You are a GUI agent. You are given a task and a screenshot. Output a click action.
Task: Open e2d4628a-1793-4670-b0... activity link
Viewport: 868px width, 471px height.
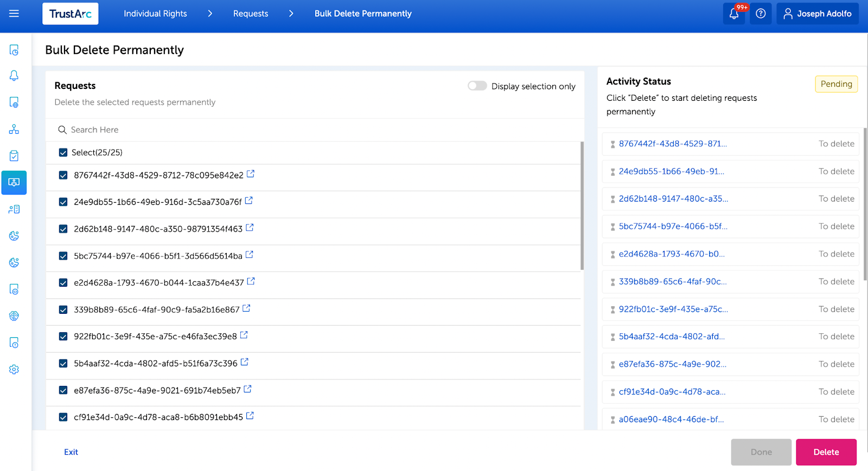click(x=672, y=254)
